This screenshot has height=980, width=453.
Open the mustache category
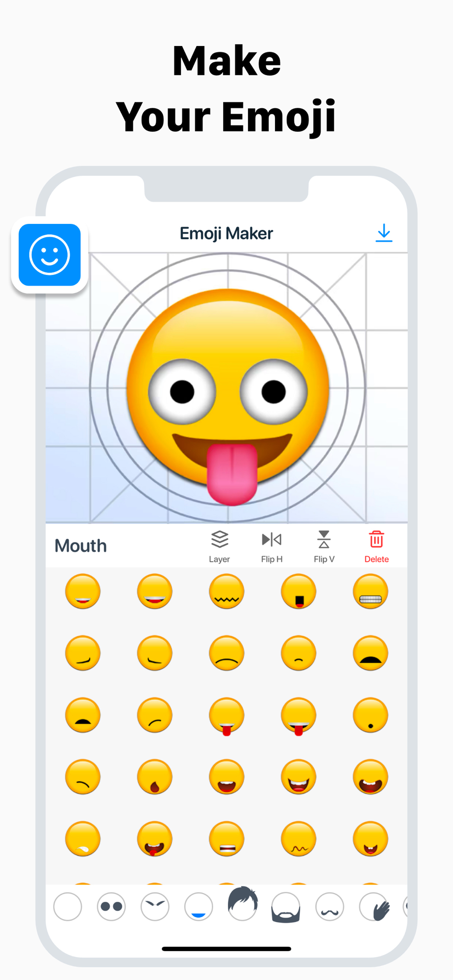[x=329, y=906]
